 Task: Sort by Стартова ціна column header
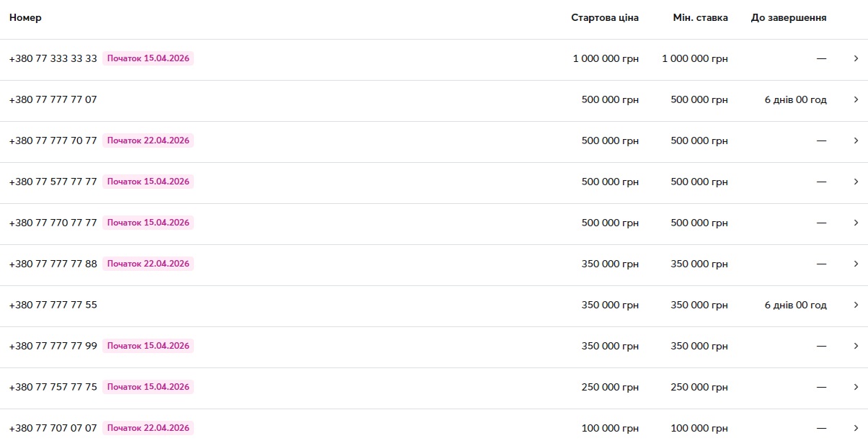coord(604,18)
